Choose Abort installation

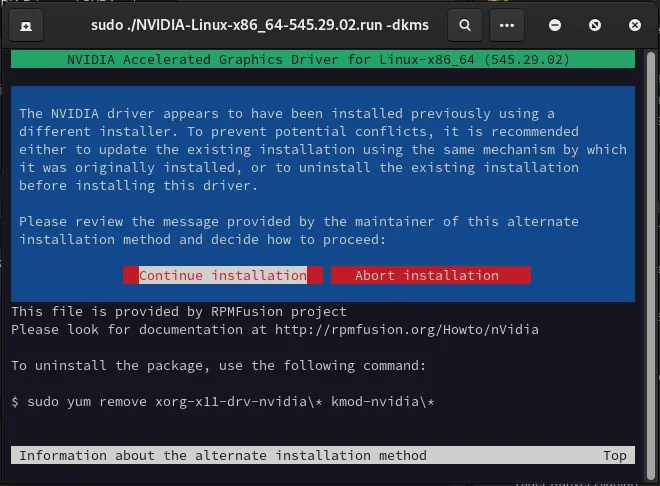[x=431, y=275]
